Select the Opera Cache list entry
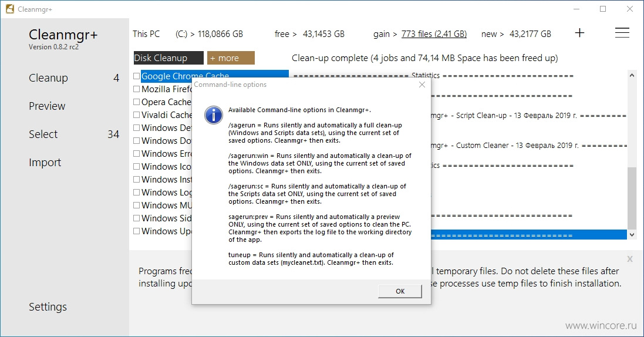This screenshot has height=337, width=644. pyautogui.click(x=166, y=102)
